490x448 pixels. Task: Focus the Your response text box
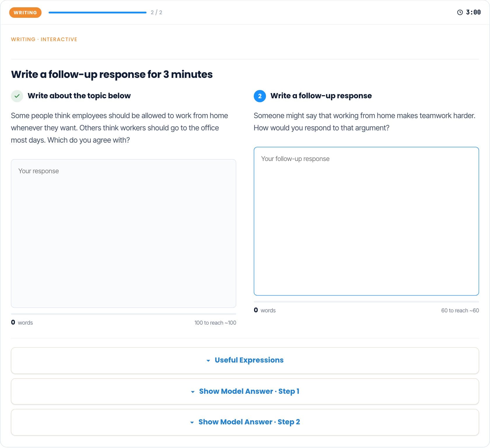click(124, 233)
